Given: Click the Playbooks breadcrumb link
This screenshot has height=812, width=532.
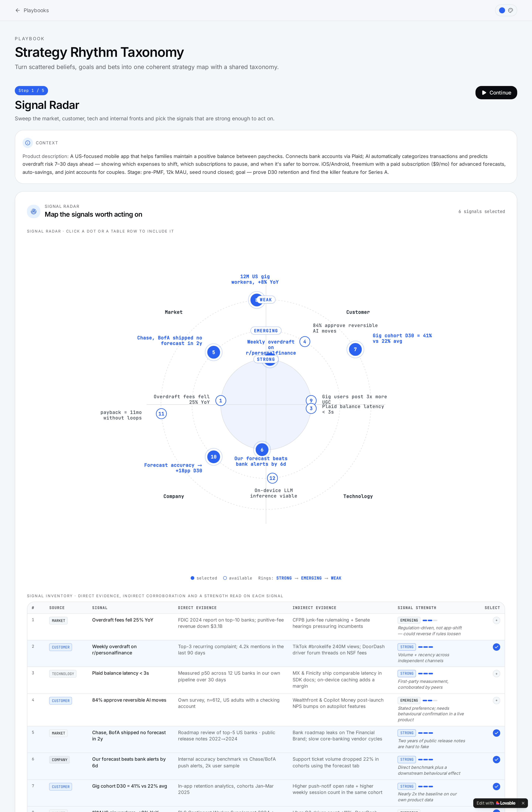Looking at the screenshot, I should tap(36, 11).
